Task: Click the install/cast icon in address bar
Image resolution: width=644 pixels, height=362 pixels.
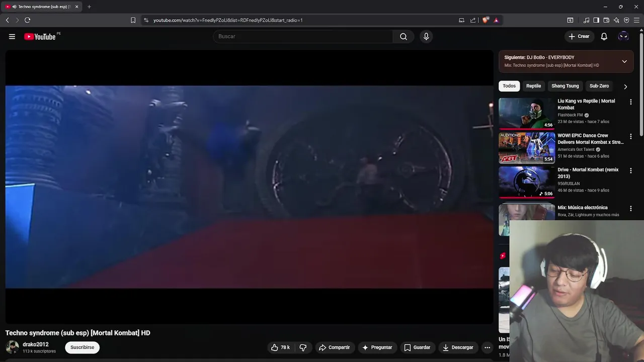Action: tap(461, 20)
